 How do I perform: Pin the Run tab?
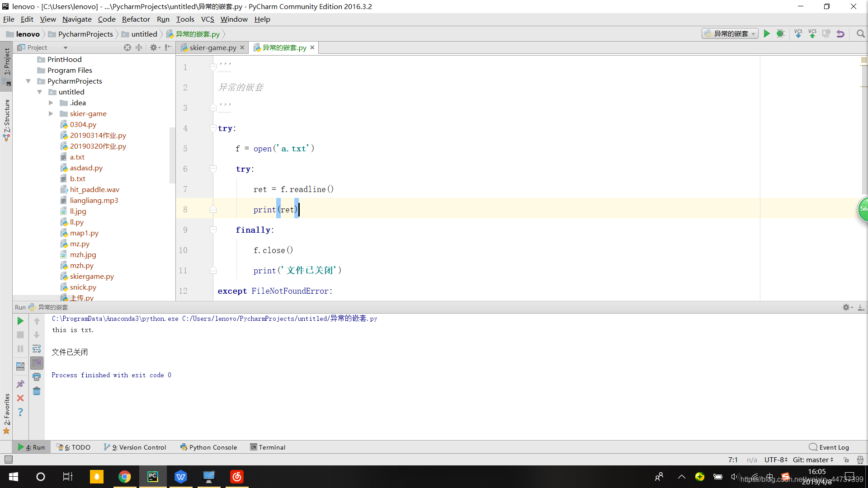(20, 384)
